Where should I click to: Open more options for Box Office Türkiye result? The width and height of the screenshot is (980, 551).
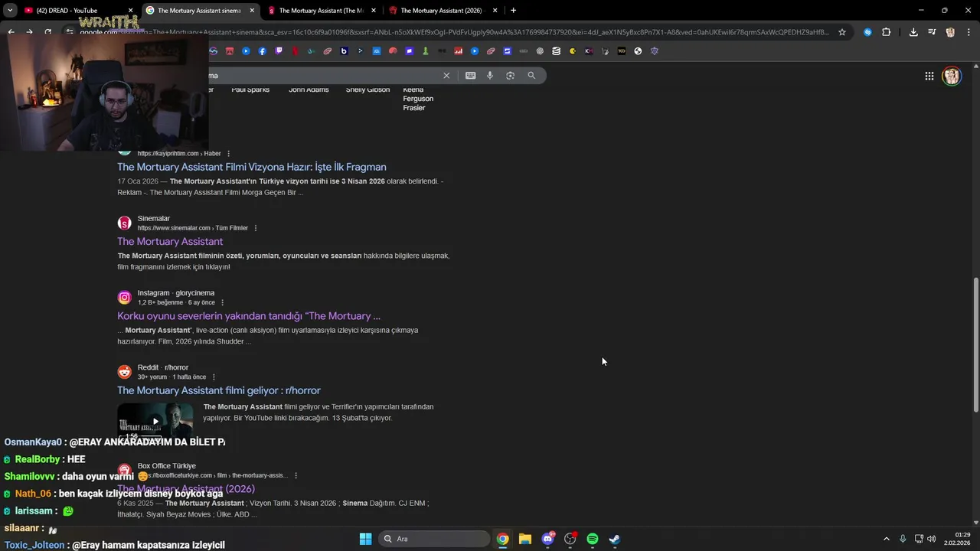(296, 475)
